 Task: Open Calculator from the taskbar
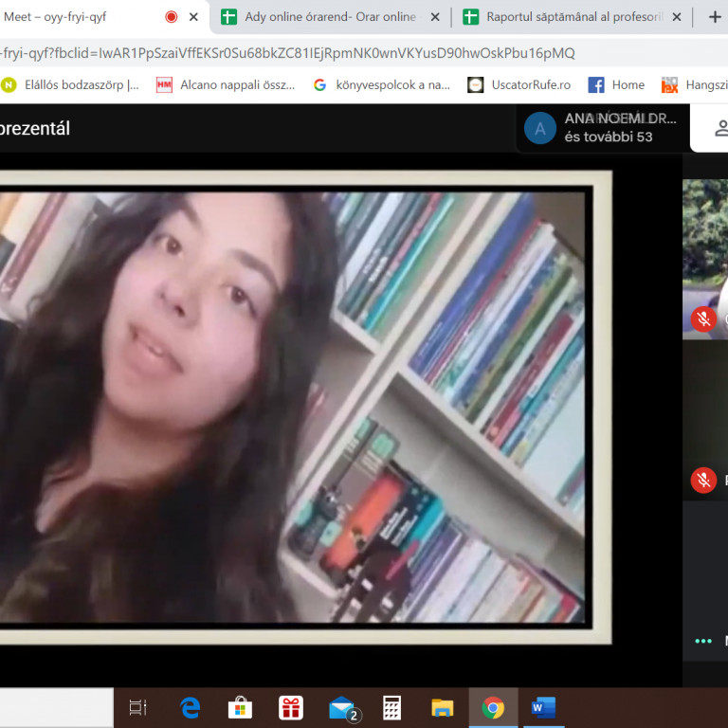391,707
